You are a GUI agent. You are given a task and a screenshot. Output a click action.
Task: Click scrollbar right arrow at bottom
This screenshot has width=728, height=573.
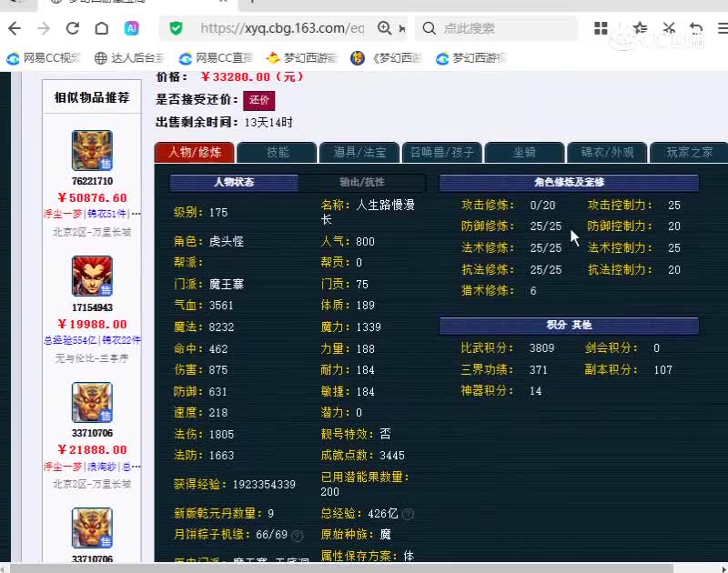click(x=724, y=568)
